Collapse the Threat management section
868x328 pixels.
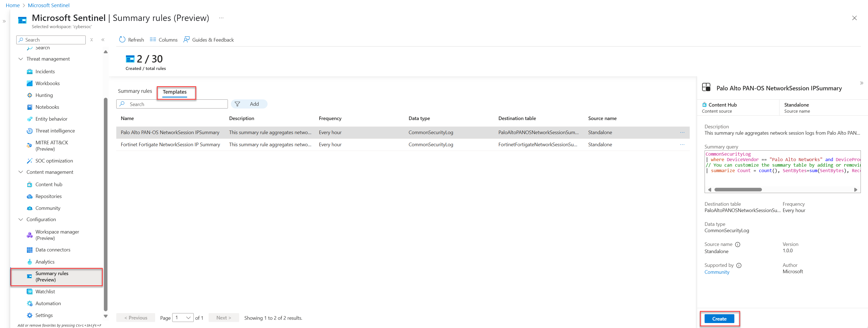[21, 59]
